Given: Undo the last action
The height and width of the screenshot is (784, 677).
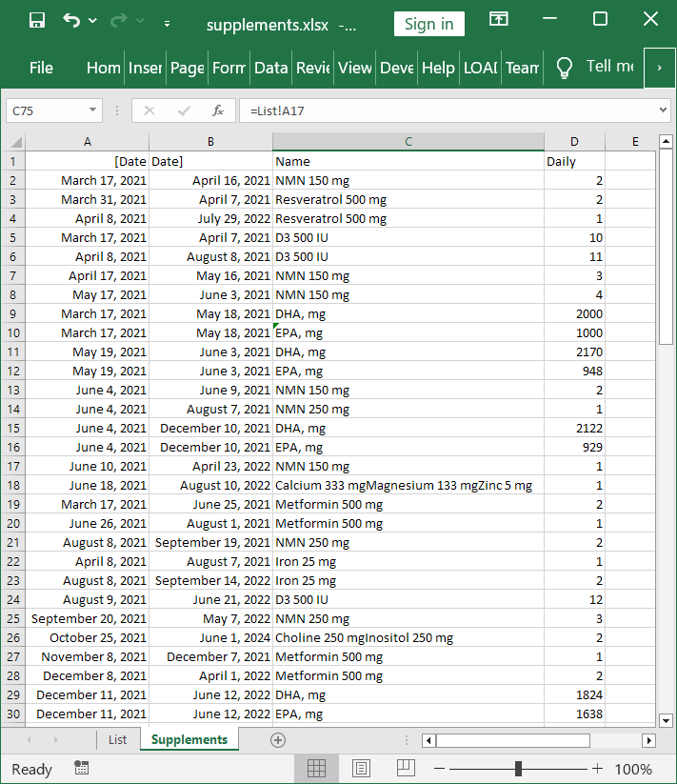Looking at the screenshot, I should [71, 21].
